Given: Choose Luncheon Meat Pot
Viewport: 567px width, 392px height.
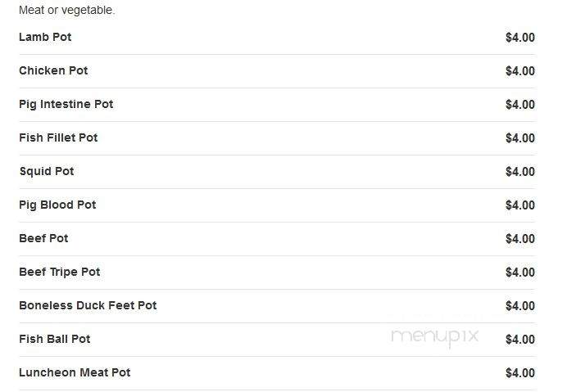Looking at the screenshot, I should (75, 372).
